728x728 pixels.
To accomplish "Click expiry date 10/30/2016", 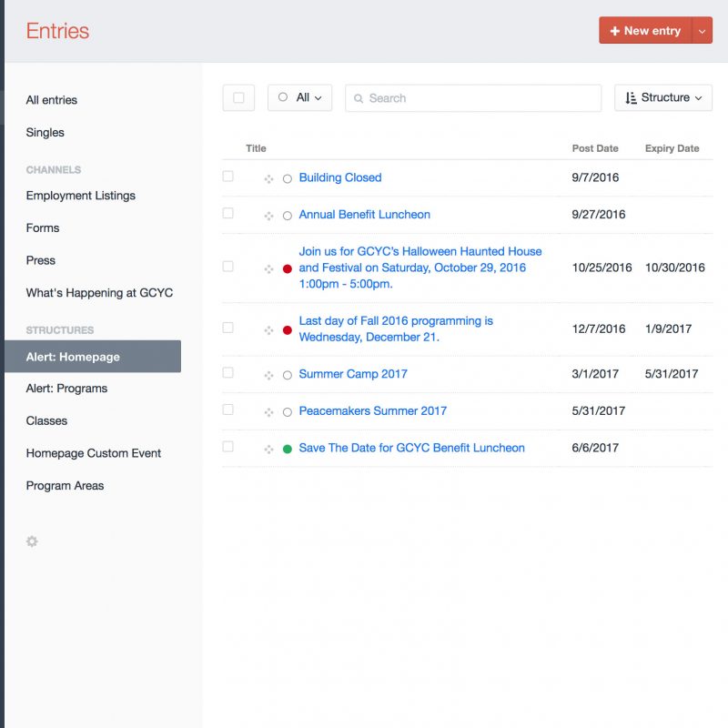I will tap(674, 268).
